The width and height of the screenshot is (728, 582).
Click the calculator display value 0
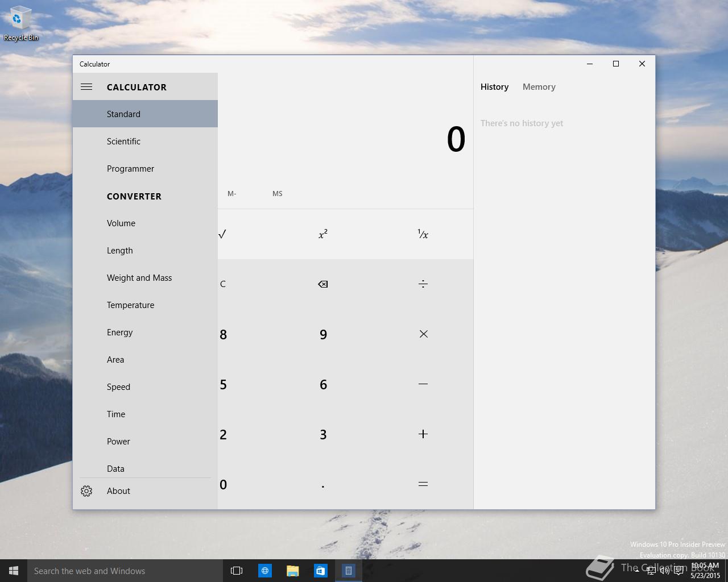pos(456,139)
